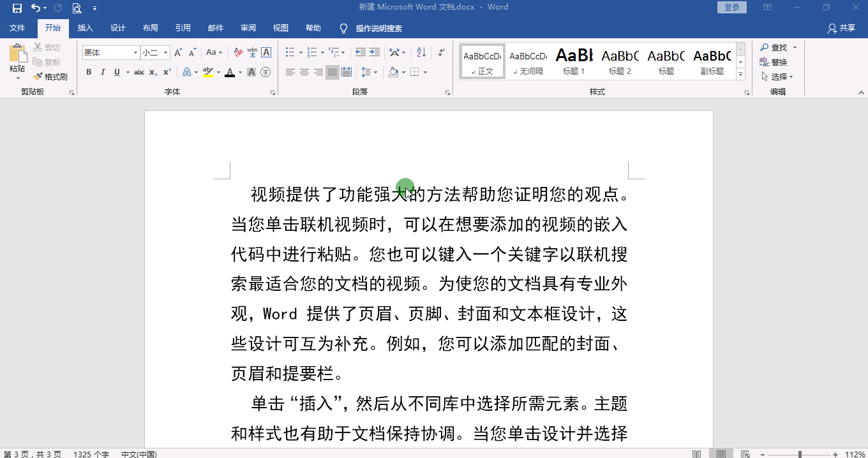Click the Copy (复制) icon

point(38,63)
